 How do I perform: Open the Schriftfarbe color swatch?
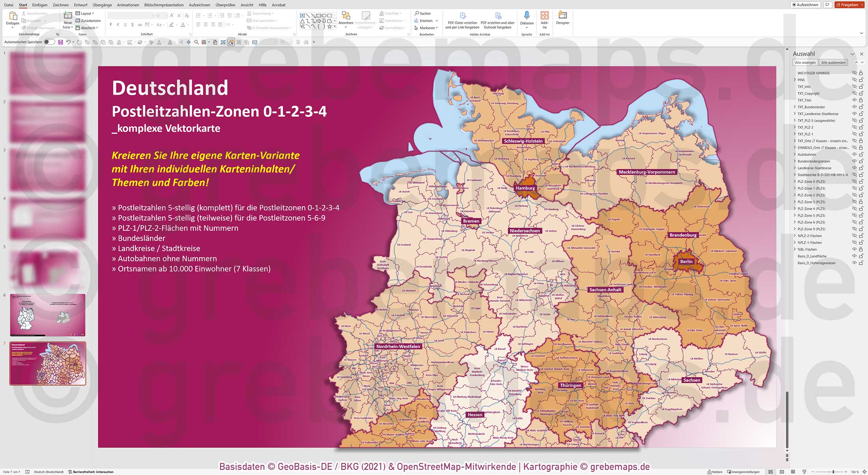click(183, 24)
